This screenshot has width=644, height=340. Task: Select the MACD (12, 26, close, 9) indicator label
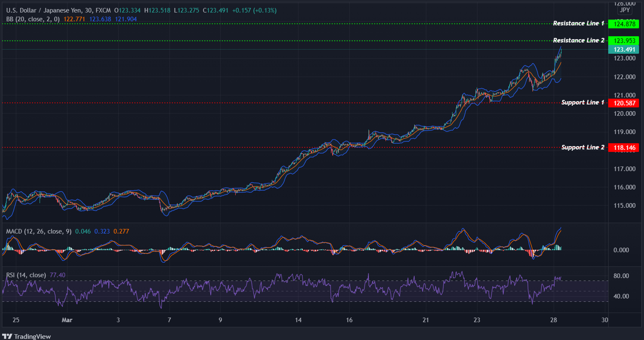pos(38,231)
